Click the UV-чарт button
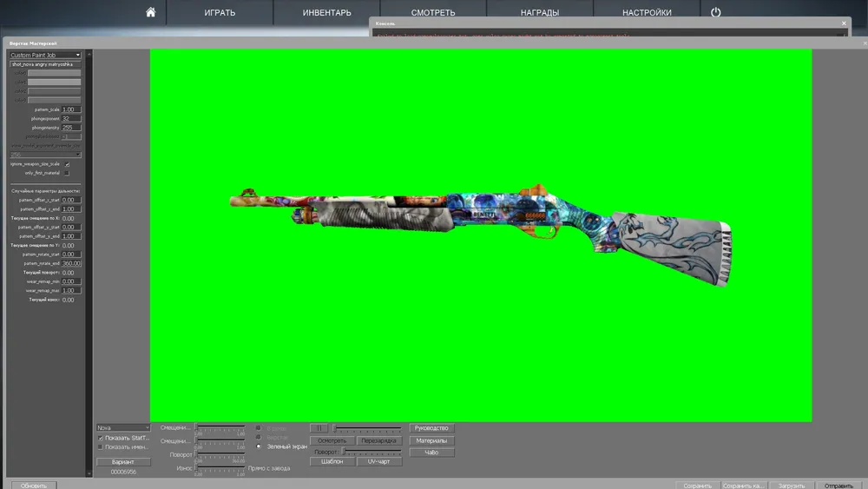The height and width of the screenshot is (489, 868). (378, 461)
